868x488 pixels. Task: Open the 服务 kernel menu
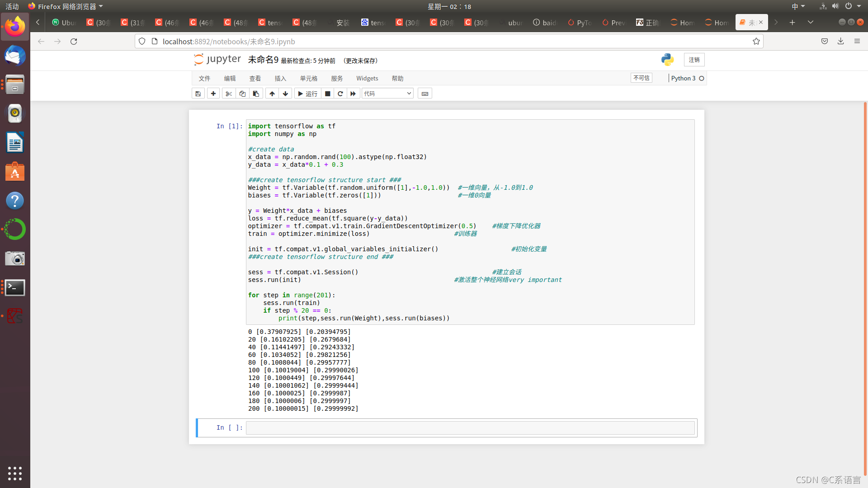[x=337, y=78]
